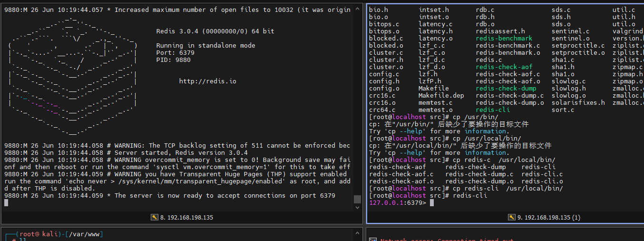This screenshot has height=241, width=644.
Task: Click the util.c file name
Action: (x=624, y=10)
